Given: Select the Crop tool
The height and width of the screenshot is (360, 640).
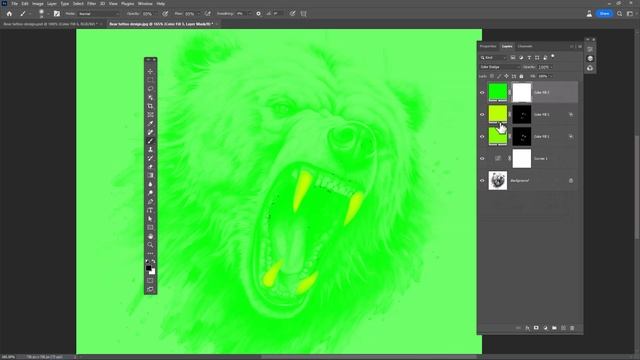Looking at the screenshot, I should click(150, 106).
